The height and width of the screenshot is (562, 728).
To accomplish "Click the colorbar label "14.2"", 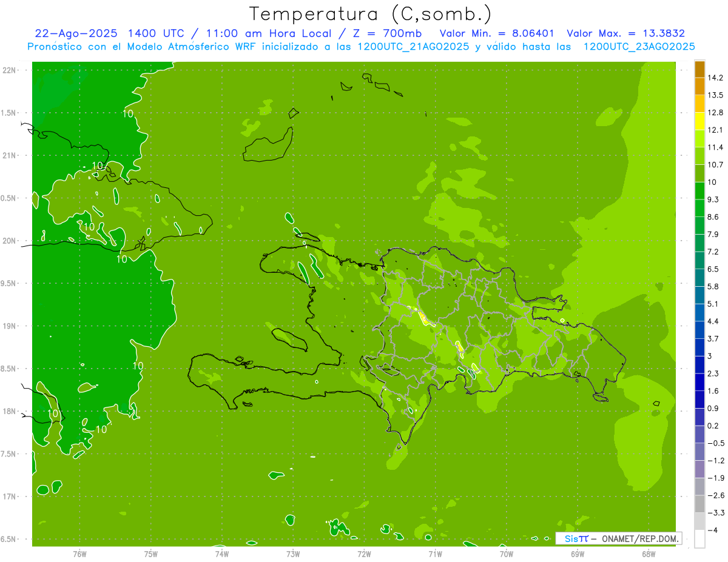I will (x=715, y=78).
